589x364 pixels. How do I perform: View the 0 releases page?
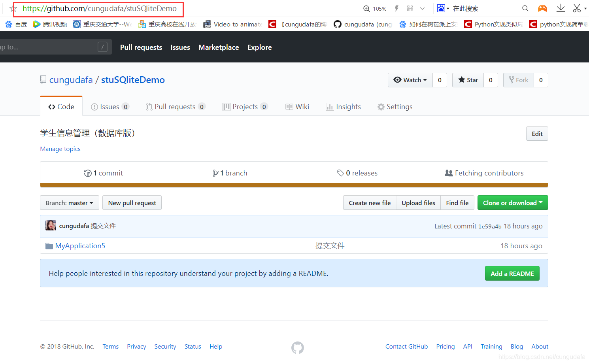point(357,173)
